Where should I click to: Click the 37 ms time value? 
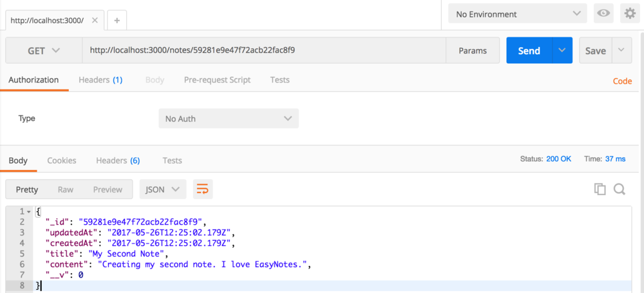pos(615,158)
